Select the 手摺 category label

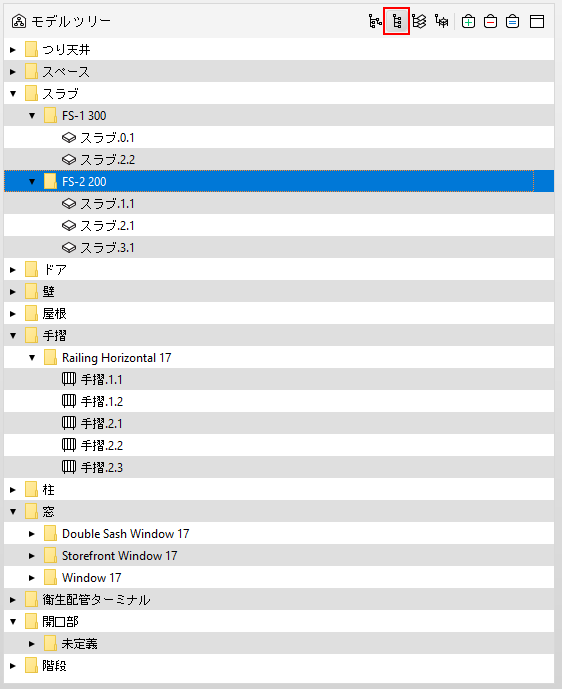point(54,335)
